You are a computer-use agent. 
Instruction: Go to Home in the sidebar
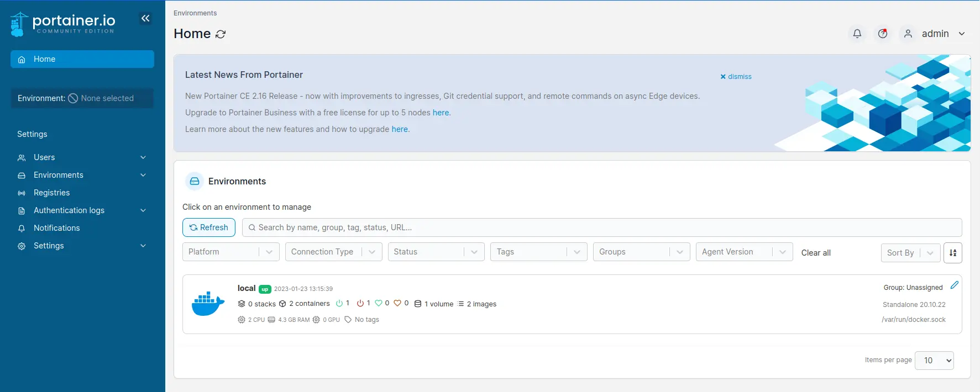(82, 59)
